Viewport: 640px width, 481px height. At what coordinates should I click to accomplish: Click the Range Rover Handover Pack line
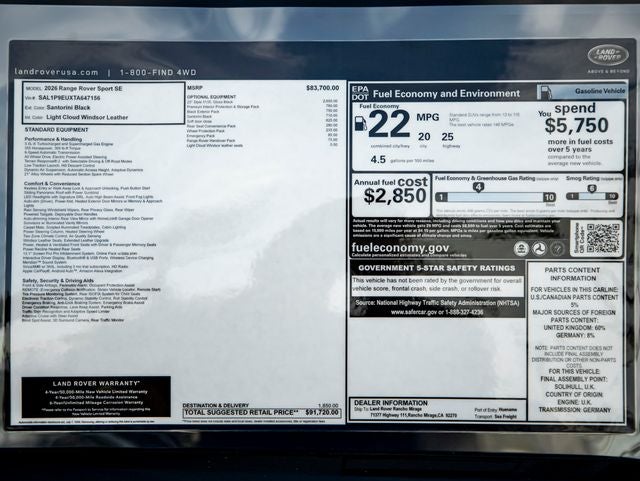pos(211,141)
